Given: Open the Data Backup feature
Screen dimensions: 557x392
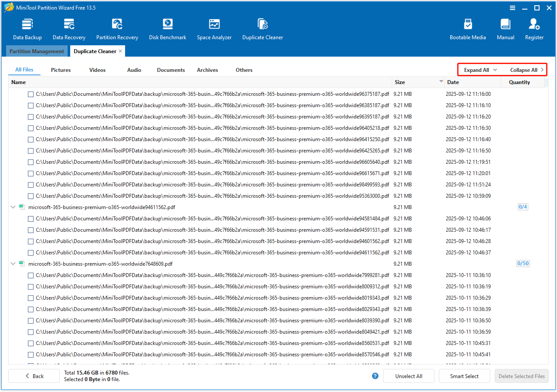Looking at the screenshot, I should click(27, 27).
